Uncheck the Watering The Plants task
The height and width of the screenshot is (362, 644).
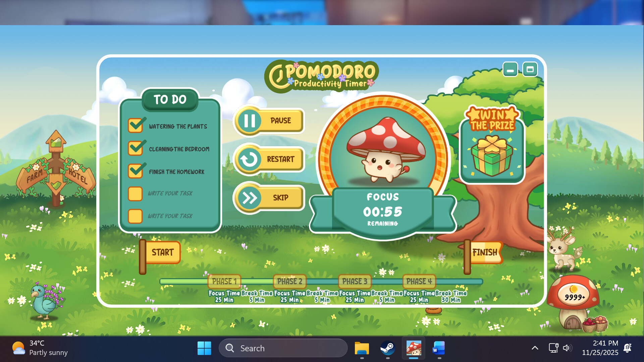pyautogui.click(x=135, y=126)
